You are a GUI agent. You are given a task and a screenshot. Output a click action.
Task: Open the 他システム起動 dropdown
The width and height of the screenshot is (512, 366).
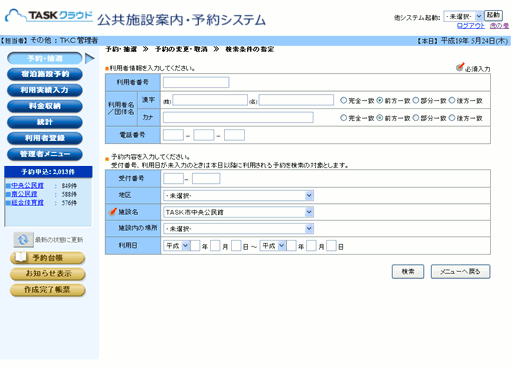[463, 16]
